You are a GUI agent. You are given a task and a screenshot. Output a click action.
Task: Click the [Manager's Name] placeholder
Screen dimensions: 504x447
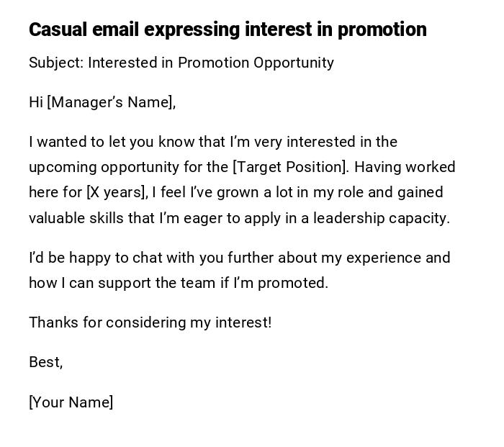pos(109,102)
